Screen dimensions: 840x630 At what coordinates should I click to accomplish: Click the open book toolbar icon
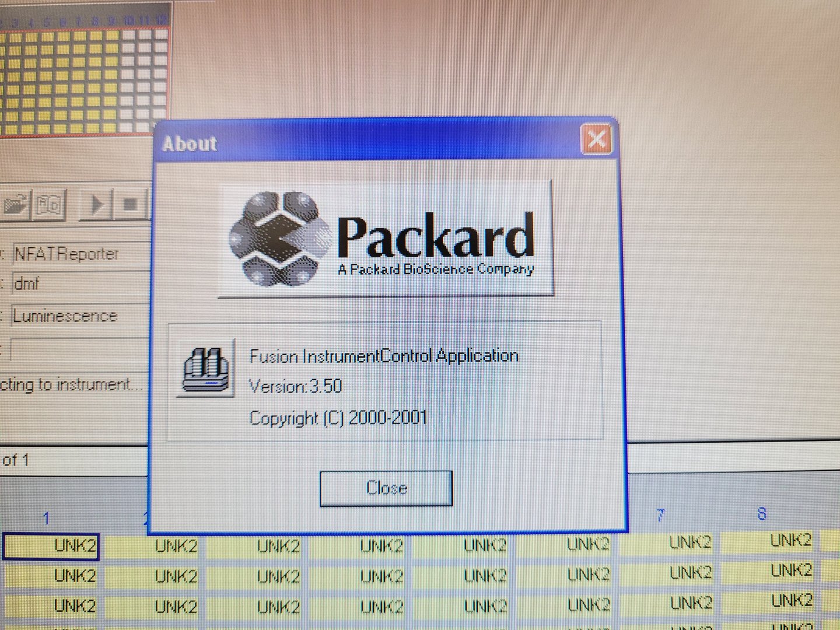click(x=50, y=205)
